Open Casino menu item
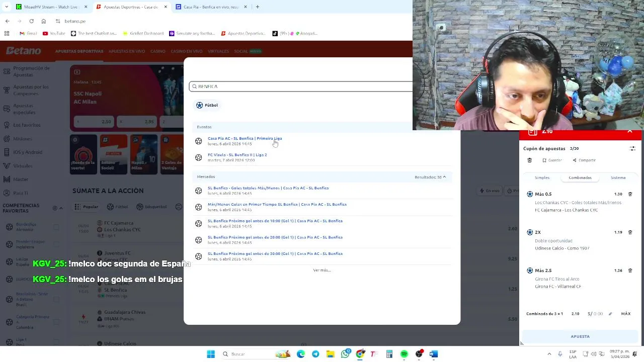Screen dimensions: 644x362 click(x=157, y=51)
